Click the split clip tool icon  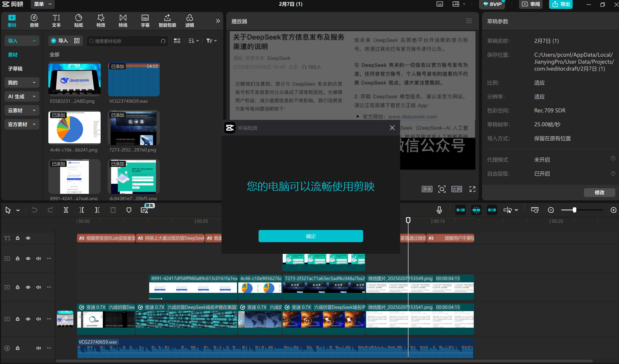(66, 210)
